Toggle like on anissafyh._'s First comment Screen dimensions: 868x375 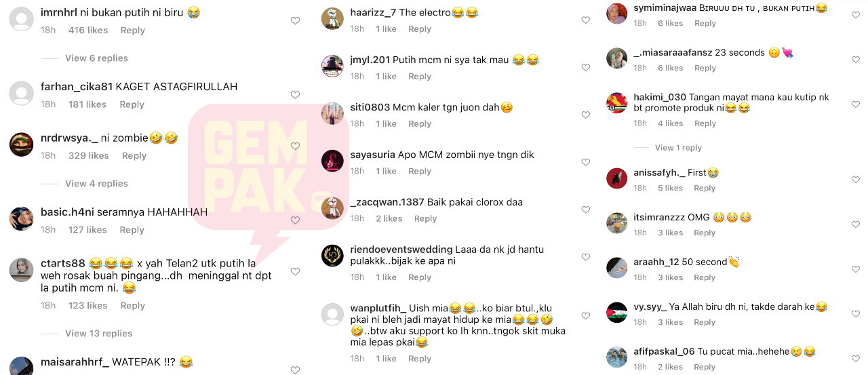click(855, 180)
